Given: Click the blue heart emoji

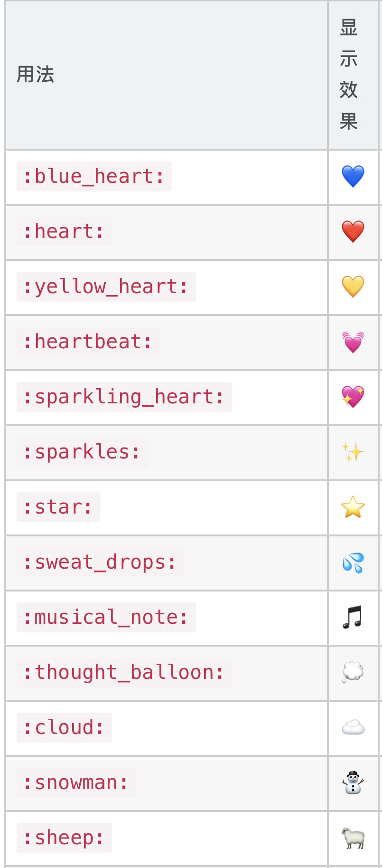Looking at the screenshot, I should (353, 177).
